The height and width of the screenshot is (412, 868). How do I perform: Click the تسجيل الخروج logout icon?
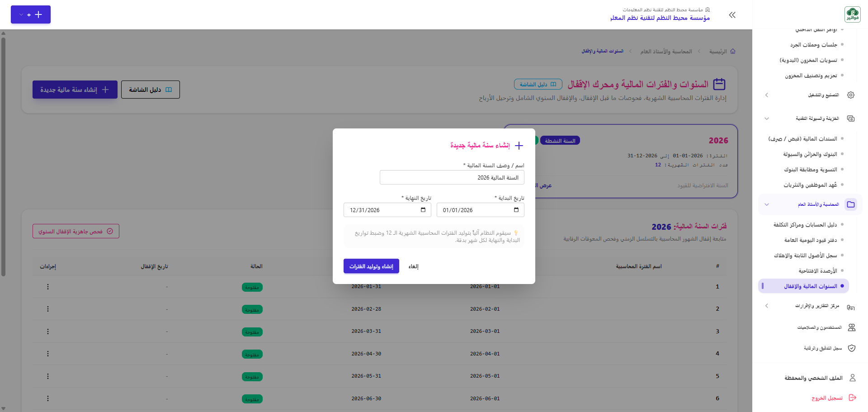click(x=853, y=398)
